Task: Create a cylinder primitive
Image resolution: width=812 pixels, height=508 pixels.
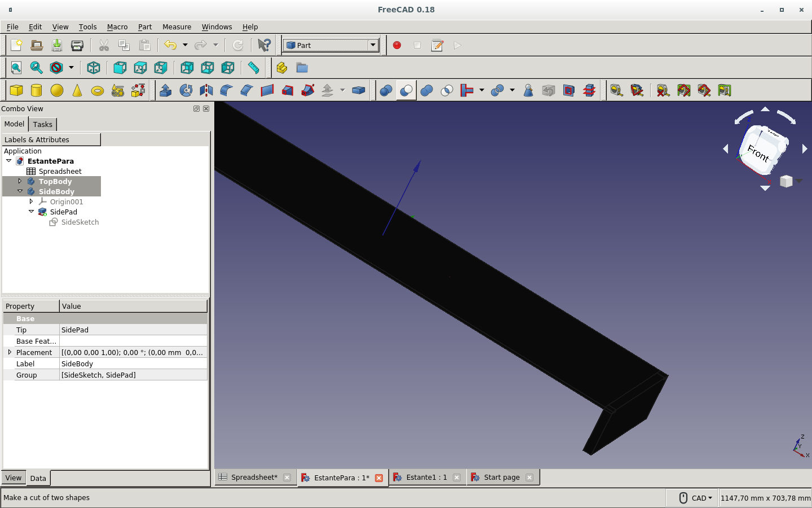Action: (x=37, y=90)
